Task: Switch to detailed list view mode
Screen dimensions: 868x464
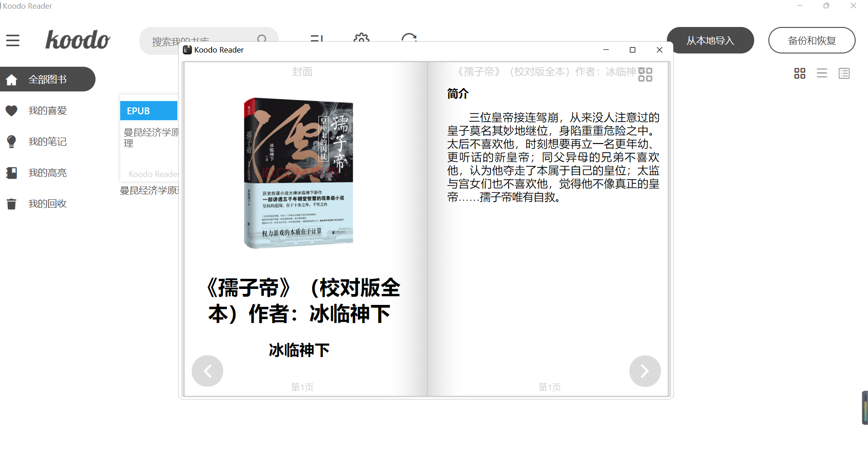Action: pos(844,73)
